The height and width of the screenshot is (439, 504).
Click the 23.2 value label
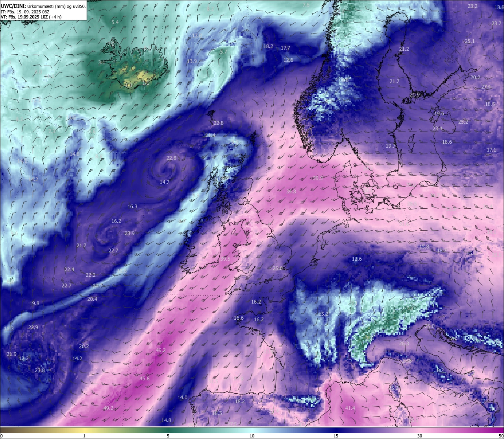pyautogui.click(x=472, y=6)
